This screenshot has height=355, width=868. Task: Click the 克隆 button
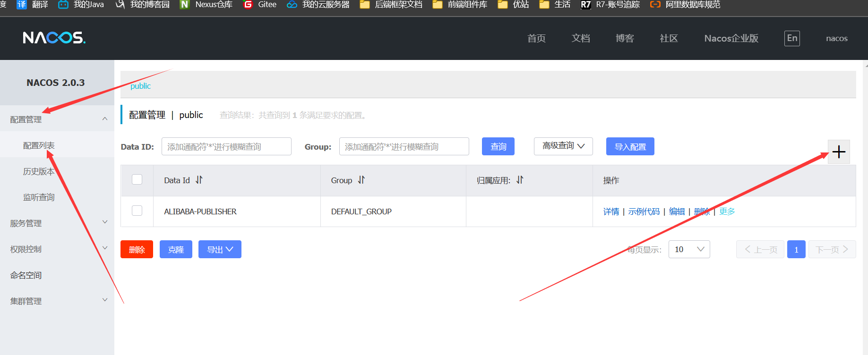pyautogui.click(x=176, y=249)
